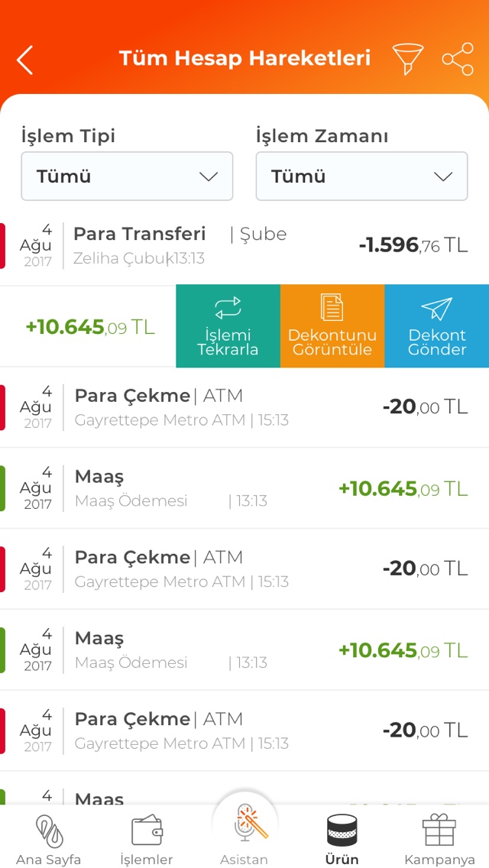Switch to the Ürün tab
The image size is (489, 868).
[x=342, y=837]
